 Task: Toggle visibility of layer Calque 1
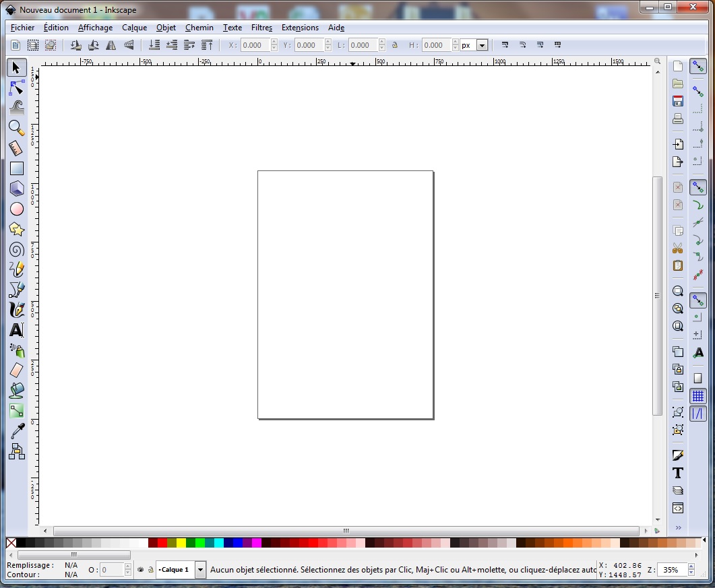[x=140, y=570]
